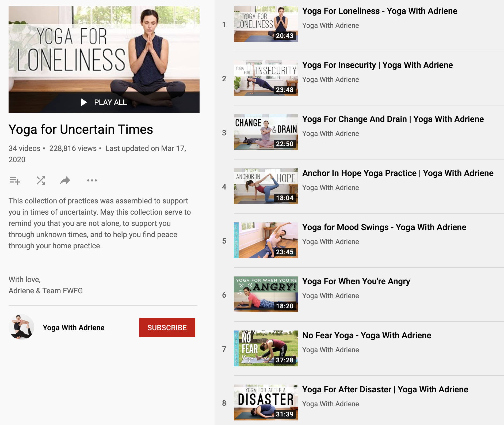Click channel name under Anchor In Hope video
Viewport: 504px width, 425px height.
coord(331,188)
